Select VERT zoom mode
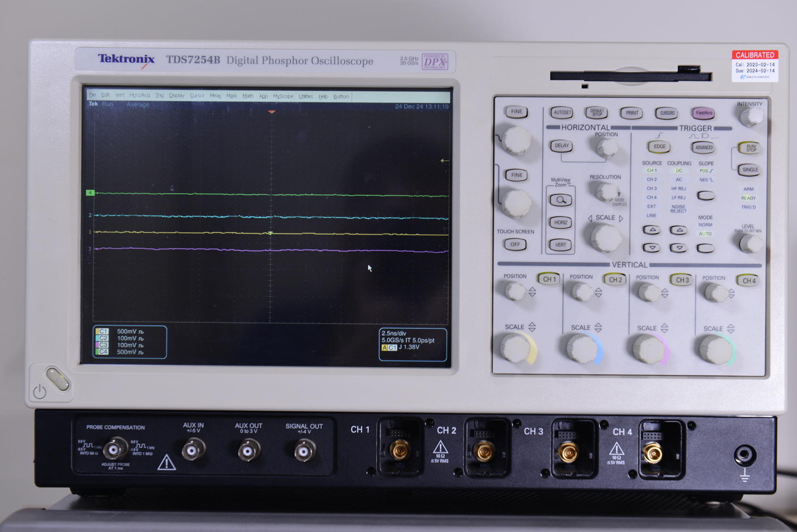The height and width of the screenshot is (532, 797). pyautogui.click(x=560, y=245)
